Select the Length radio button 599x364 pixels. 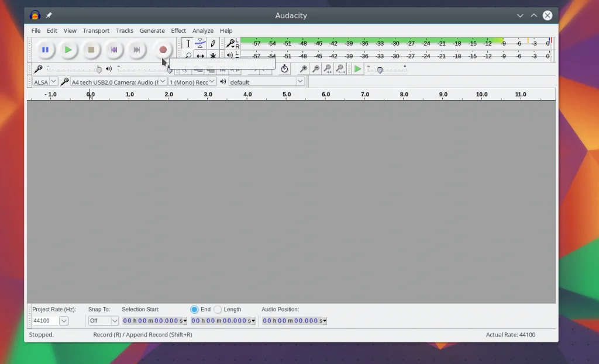point(218,309)
